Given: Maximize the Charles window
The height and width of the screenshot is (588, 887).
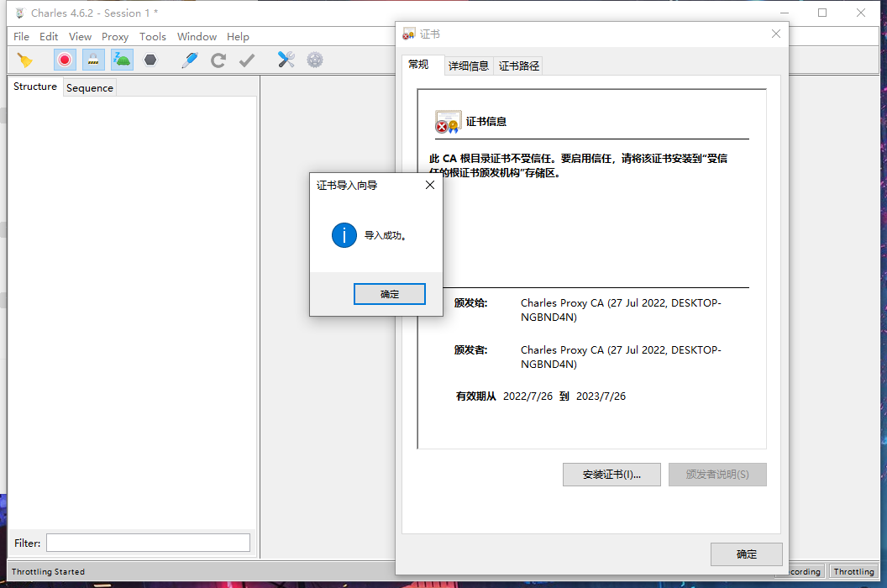Looking at the screenshot, I should point(822,13).
